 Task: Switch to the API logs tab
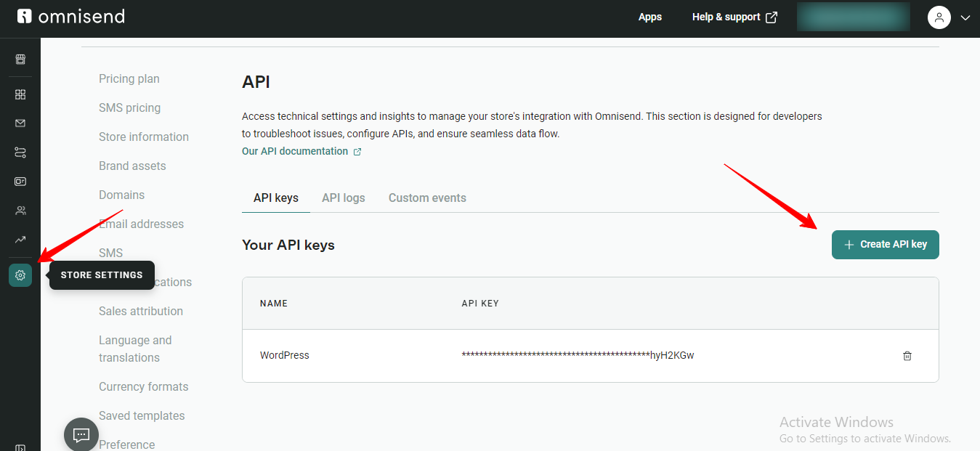click(343, 198)
